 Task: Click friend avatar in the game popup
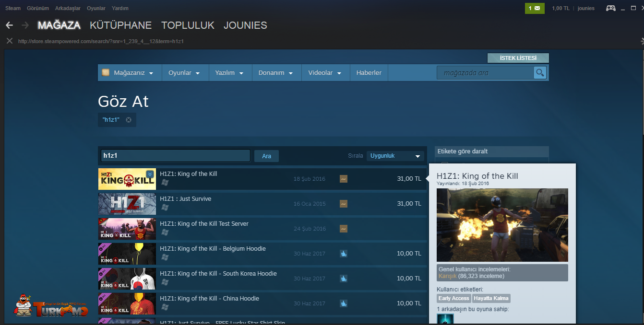[445, 319]
